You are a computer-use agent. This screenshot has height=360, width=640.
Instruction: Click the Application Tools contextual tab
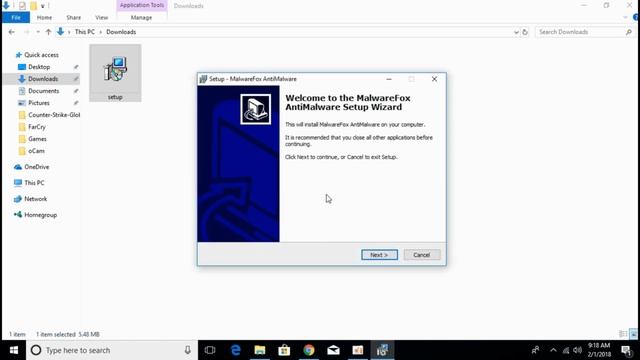[142, 5]
